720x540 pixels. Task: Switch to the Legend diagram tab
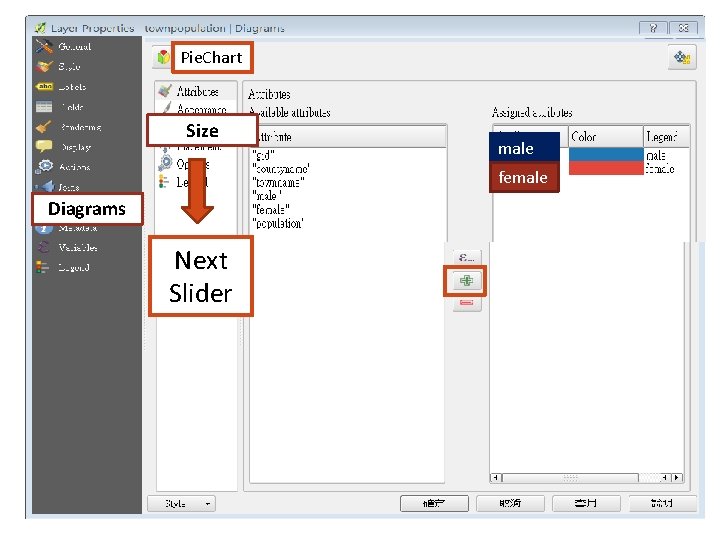pyautogui.click(x=184, y=182)
